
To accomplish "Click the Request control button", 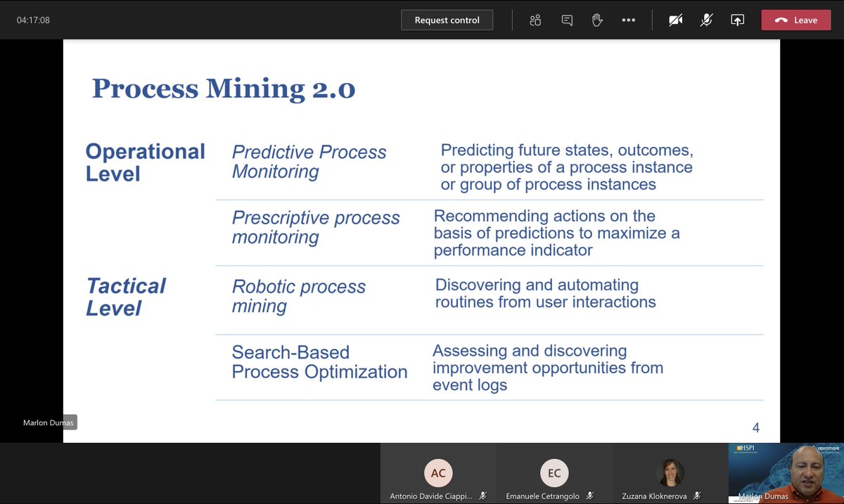I will tap(447, 20).
